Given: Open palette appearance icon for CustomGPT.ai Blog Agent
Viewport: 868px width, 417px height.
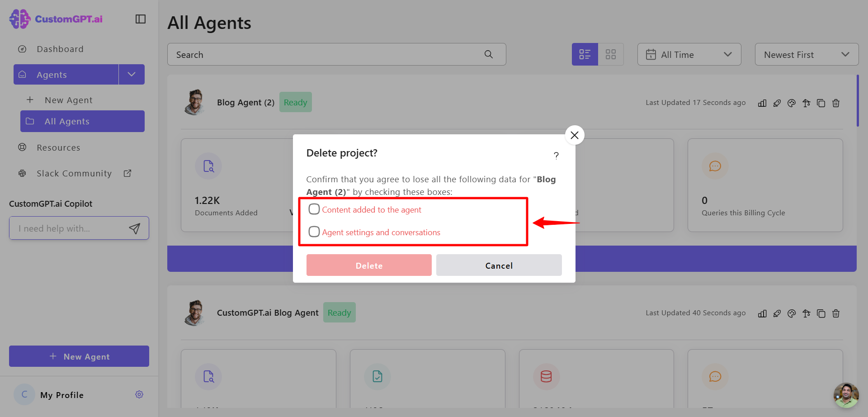Looking at the screenshot, I should point(792,313).
